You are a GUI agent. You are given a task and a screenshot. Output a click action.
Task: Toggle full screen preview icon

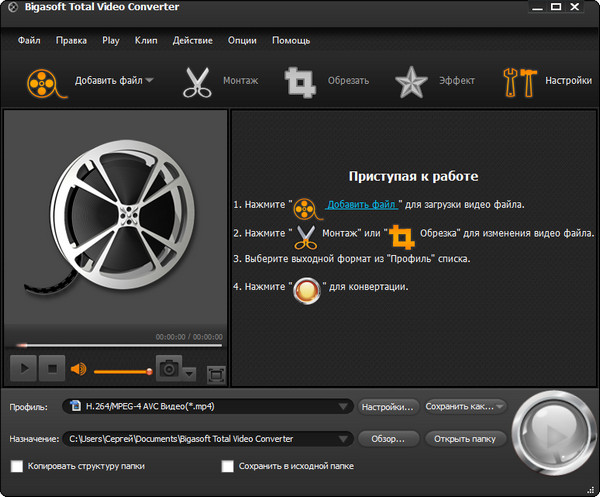[x=214, y=374]
